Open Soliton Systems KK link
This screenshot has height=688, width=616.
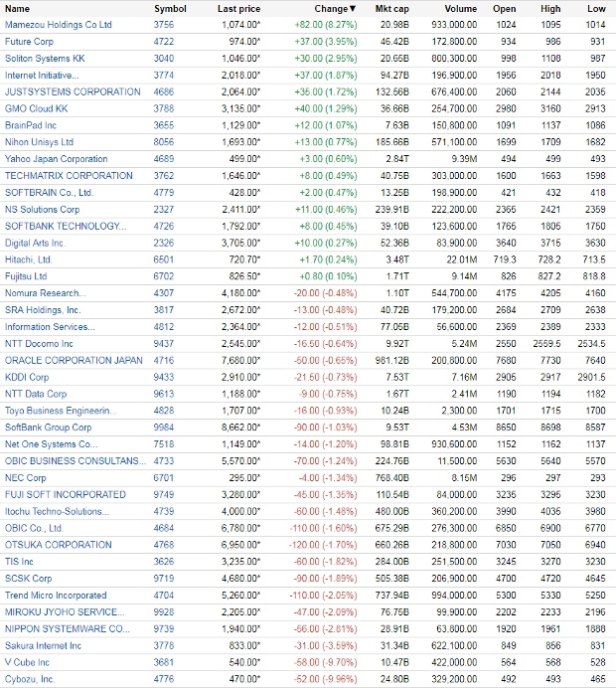click(x=45, y=59)
